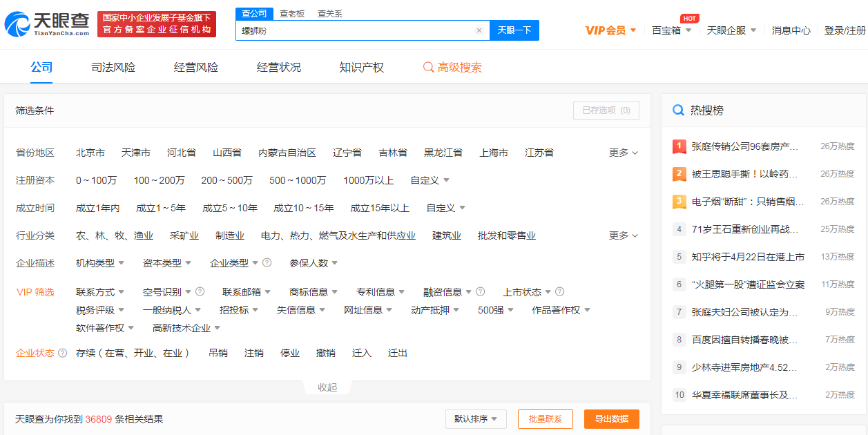Image resolution: width=868 pixels, height=435 pixels.
Task: Open 高级搜索 advanced search
Action: pos(453,68)
